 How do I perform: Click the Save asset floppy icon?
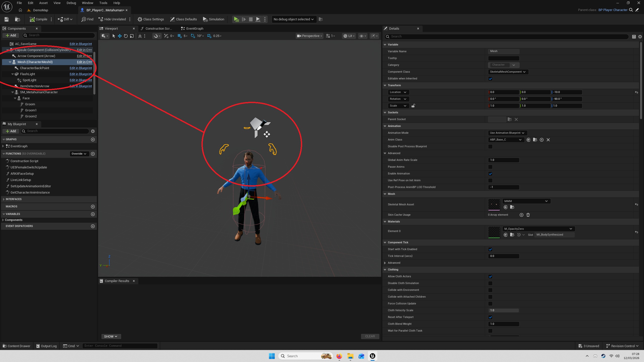click(7, 19)
